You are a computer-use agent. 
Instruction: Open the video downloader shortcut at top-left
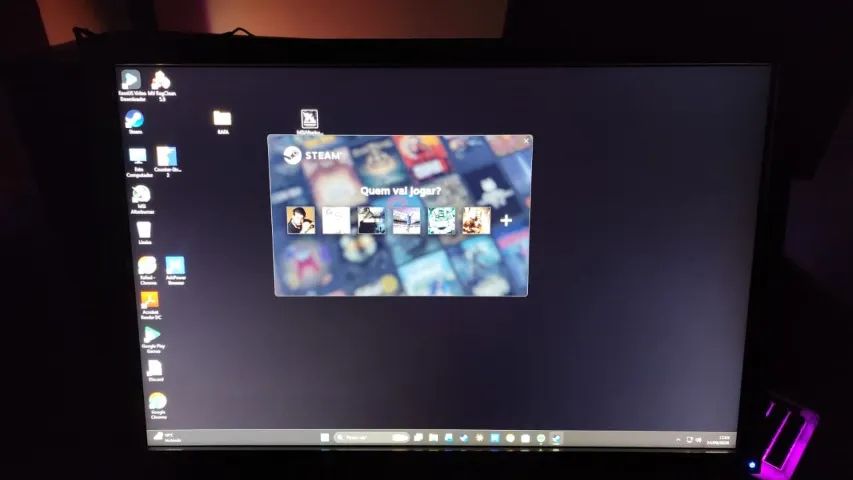click(x=131, y=85)
